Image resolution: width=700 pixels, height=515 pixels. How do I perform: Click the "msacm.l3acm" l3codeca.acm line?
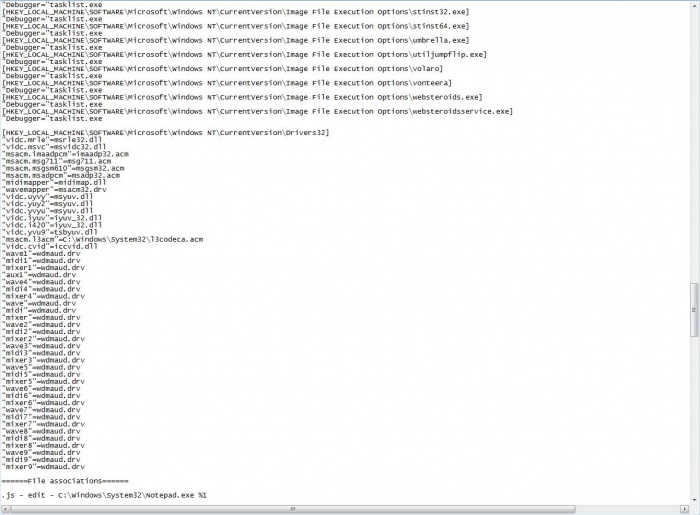[103, 240]
